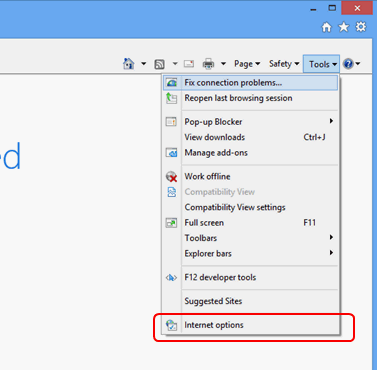Open Compatibility View settings
Image resolution: width=377 pixels, height=370 pixels.
(250, 207)
